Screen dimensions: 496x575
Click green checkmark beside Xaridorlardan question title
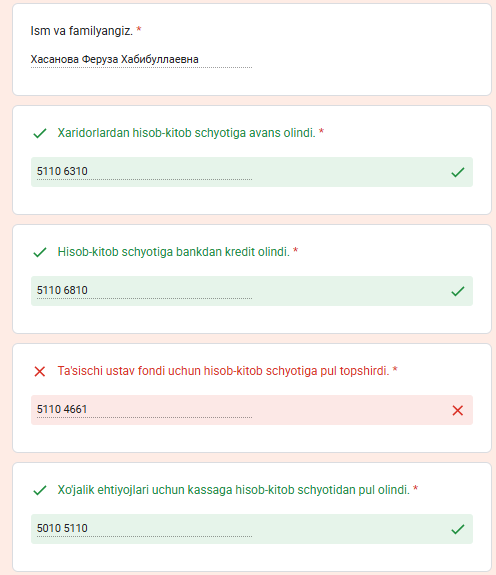40,133
